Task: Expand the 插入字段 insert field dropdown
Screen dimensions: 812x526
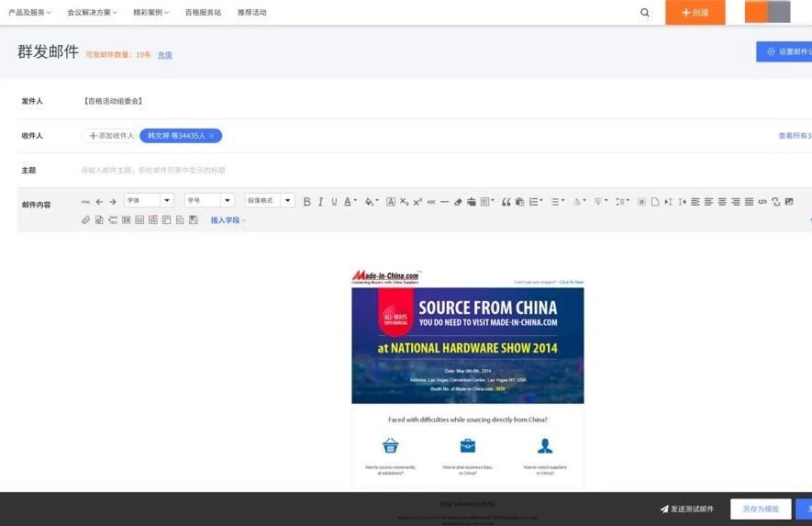Action: (228, 220)
